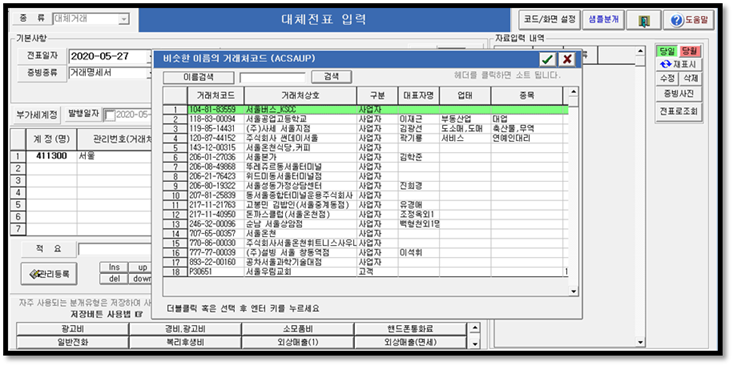The width and height of the screenshot is (733, 366).
Task: Click the 당일 toggle button
Action: 667,50
